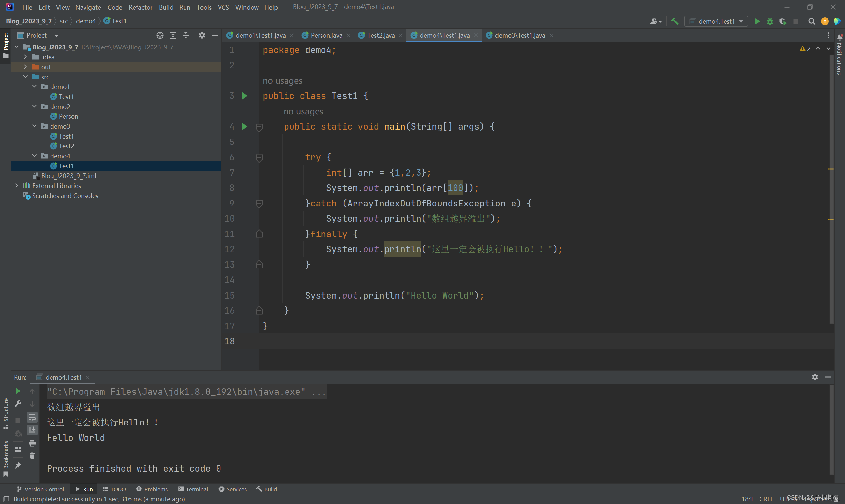Image resolution: width=845 pixels, height=504 pixels.
Task: Click run gutter icon next to main method
Action: point(244,127)
